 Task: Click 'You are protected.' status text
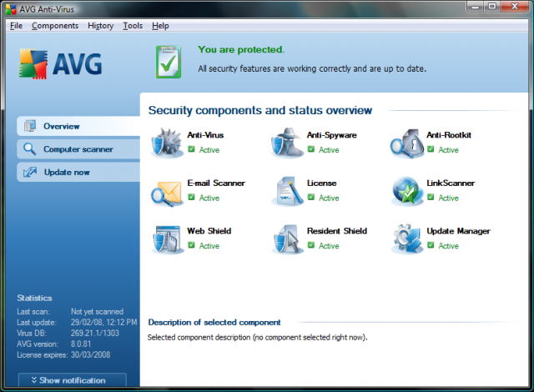click(241, 50)
